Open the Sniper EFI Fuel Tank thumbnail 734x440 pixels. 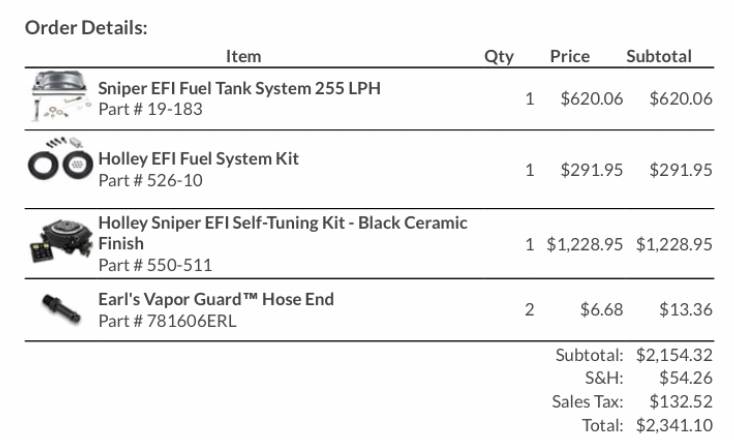[59, 96]
